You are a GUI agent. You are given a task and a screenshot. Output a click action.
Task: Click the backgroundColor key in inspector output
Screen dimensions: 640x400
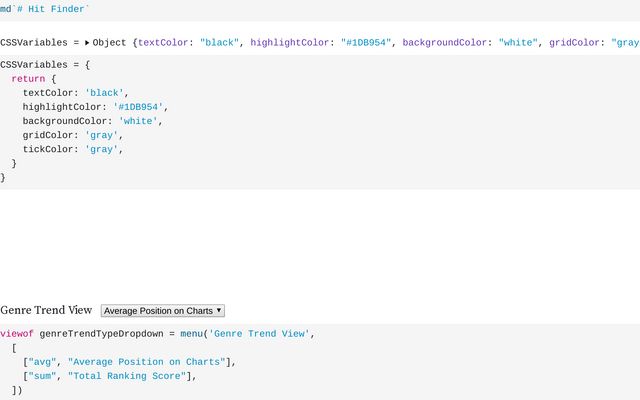point(444,43)
